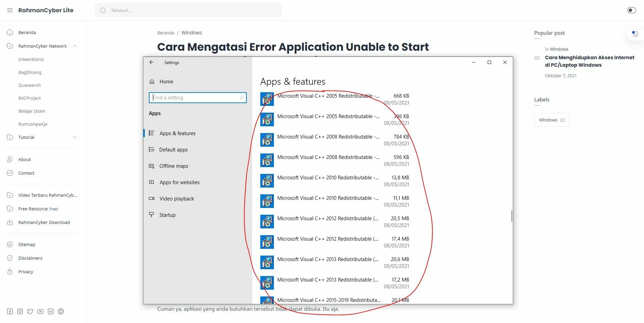Select Visual C++ 2008 Redistributable 596 KB entry
The image size is (644, 323).
pos(335,160)
